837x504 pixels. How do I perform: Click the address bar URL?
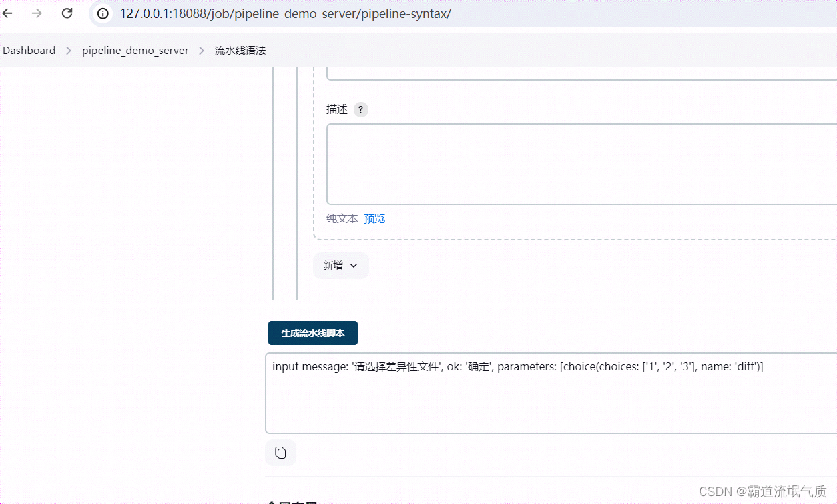point(286,13)
